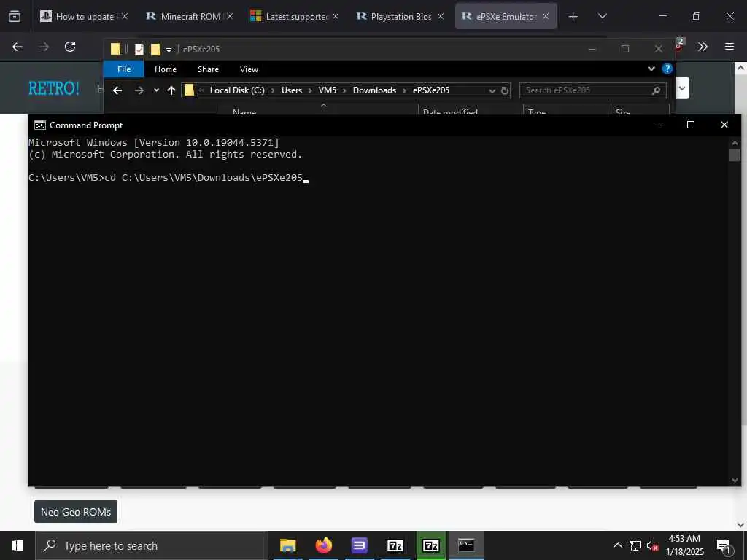
Task: Click Command Prompt scrollbar up arrow
Action: point(735,142)
